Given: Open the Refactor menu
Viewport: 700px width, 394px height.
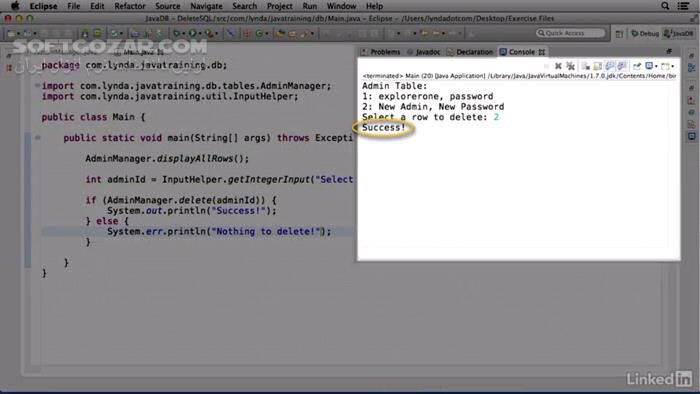Looking at the screenshot, I should click(x=129, y=6).
